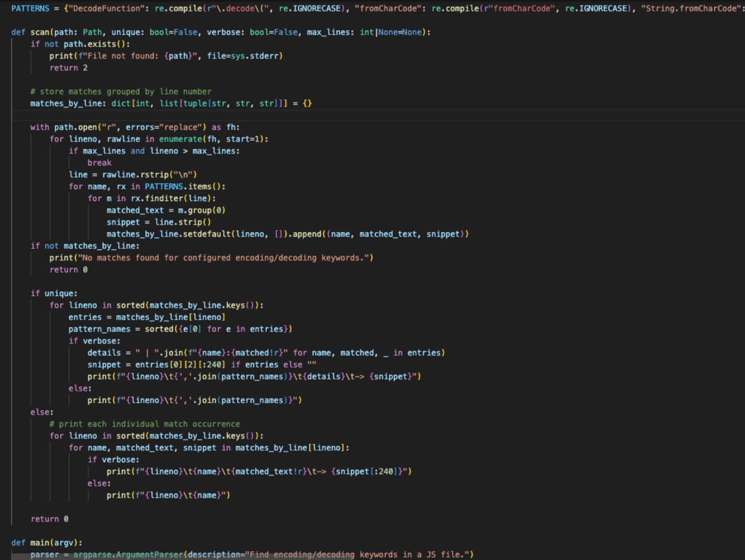Place cursor on rawline.rstrip call
Image resolution: width=745 pixels, height=560 pixels.
pyautogui.click(x=144, y=175)
